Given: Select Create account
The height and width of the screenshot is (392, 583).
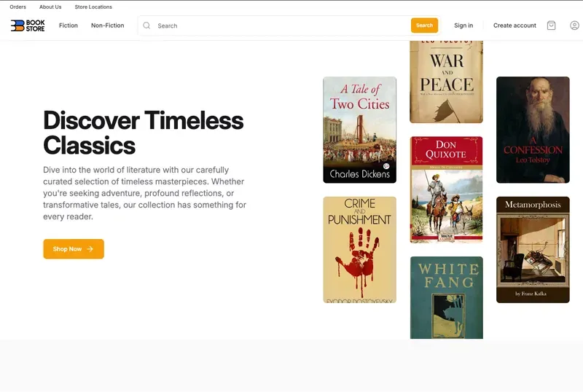Looking at the screenshot, I should coord(514,26).
